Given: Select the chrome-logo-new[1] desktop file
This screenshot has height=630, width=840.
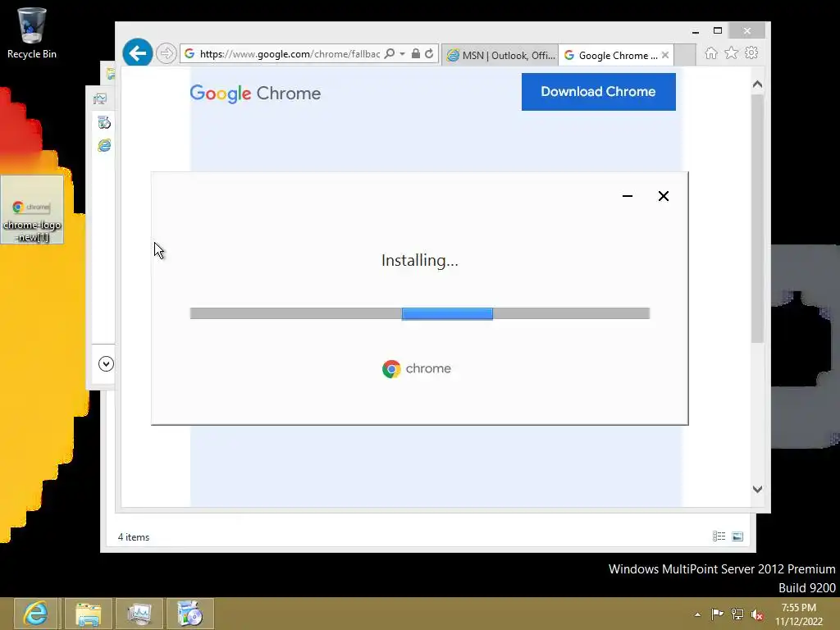Looking at the screenshot, I should [x=32, y=209].
